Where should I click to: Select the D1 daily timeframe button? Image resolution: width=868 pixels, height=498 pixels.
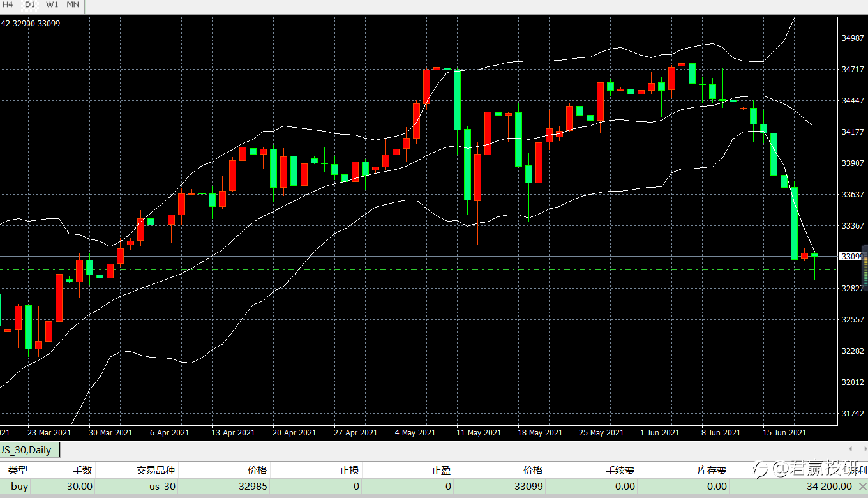30,4
